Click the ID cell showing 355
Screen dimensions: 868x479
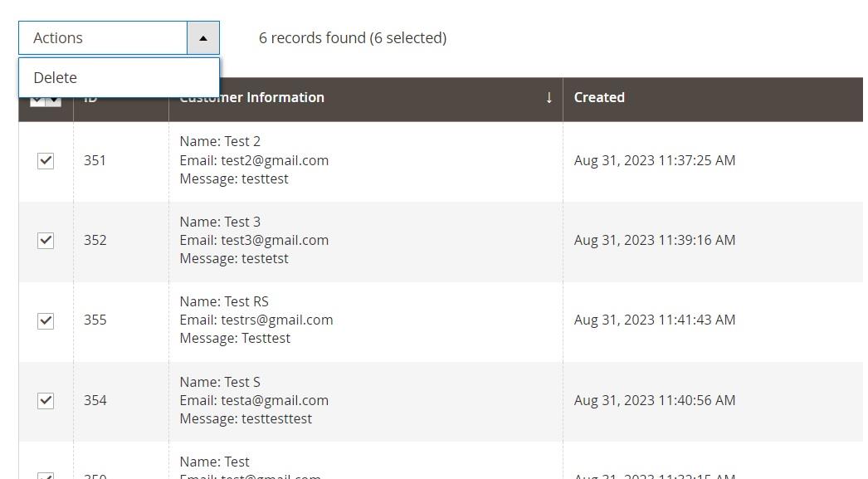tap(95, 320)
